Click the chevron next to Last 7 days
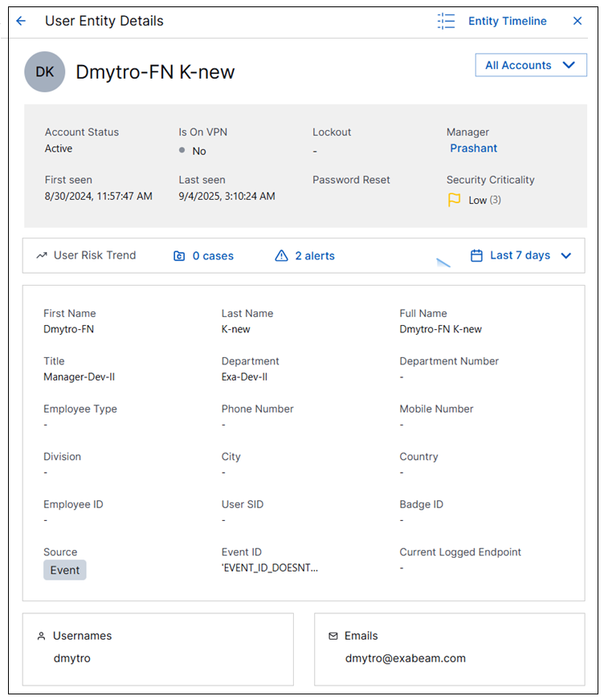Viewport: 604px width, 700px height. (566, 256)
